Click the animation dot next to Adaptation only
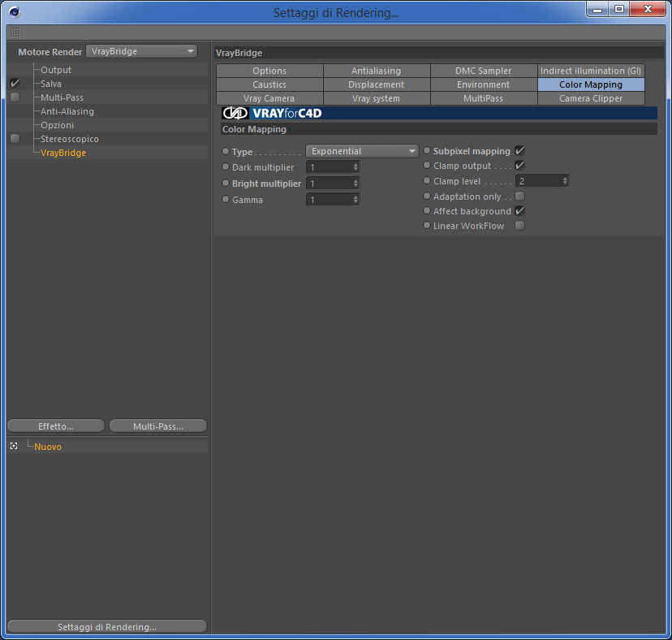The image size is (672, 640). [x=426, y=196]
